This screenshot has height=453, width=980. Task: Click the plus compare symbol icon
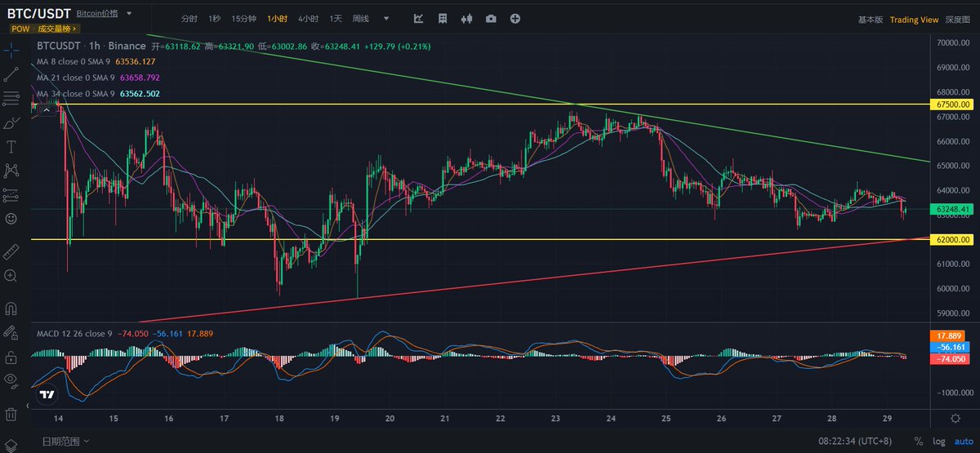point(515,18)
